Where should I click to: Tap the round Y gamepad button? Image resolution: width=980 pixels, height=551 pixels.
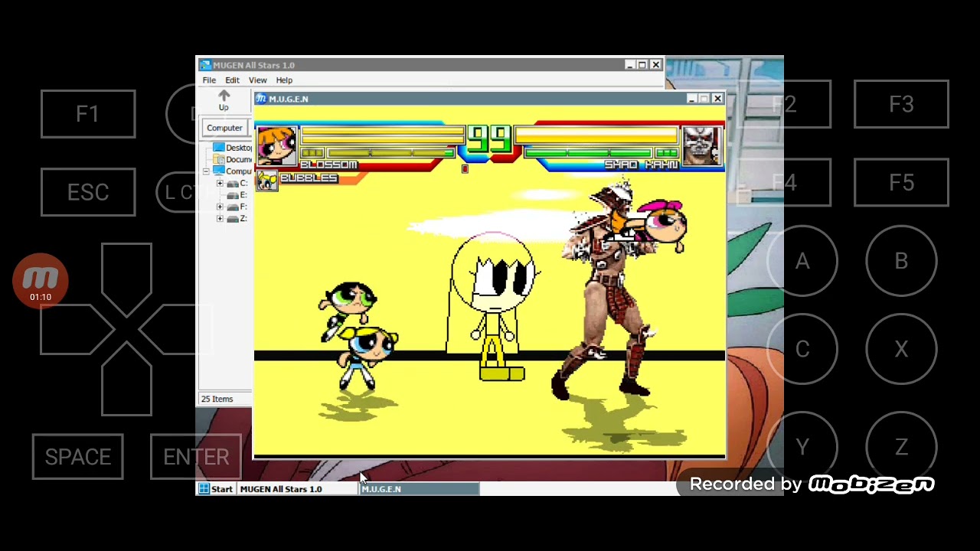(802, 447)
